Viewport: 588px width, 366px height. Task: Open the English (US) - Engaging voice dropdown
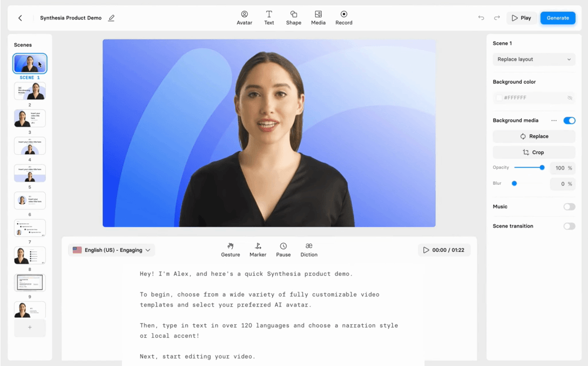click(112, 250)
